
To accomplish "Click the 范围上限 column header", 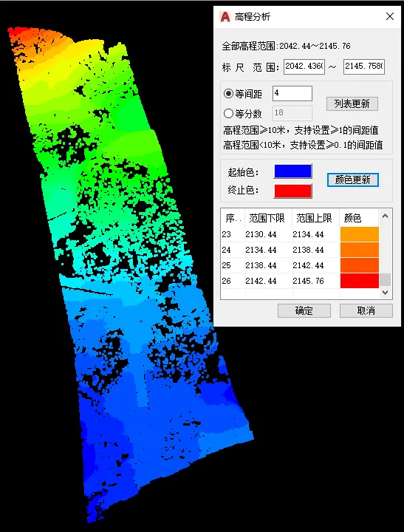I will pos(316,218).
